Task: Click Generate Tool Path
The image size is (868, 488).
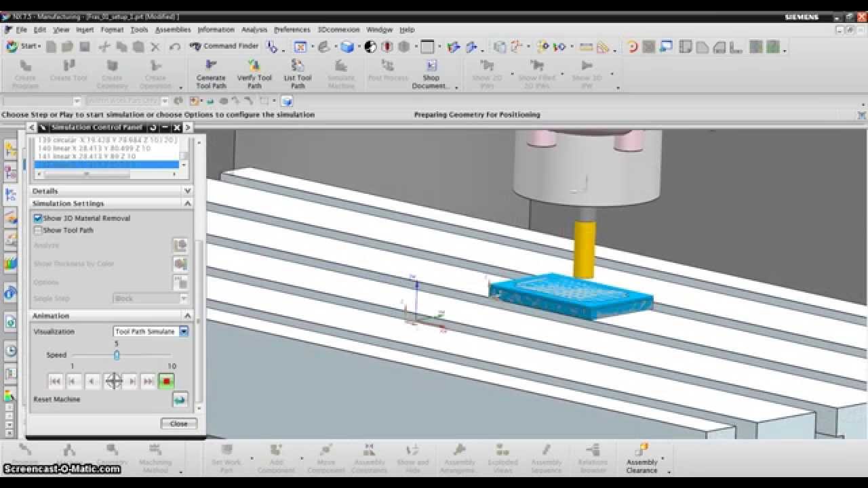Action: pos(211,74)
